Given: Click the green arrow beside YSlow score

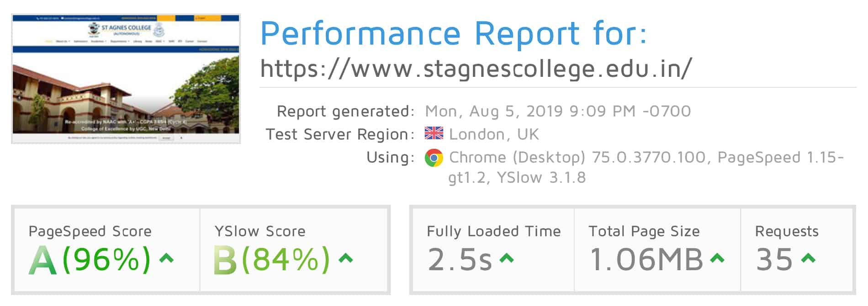Looking at the screenshot, I should click(x=346, y=258).
